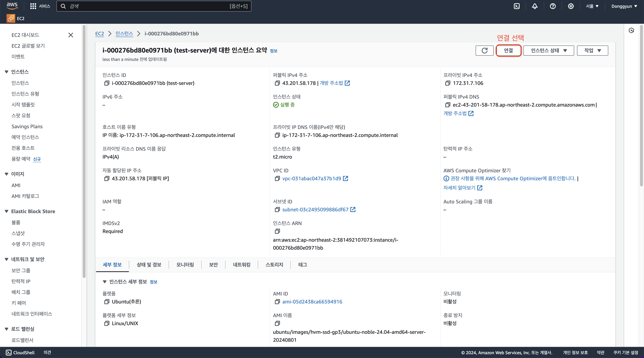Viewport: 644px width, 358px height.
Task: Open CloudShell icon in top navigation
Action: click(517, 6)
